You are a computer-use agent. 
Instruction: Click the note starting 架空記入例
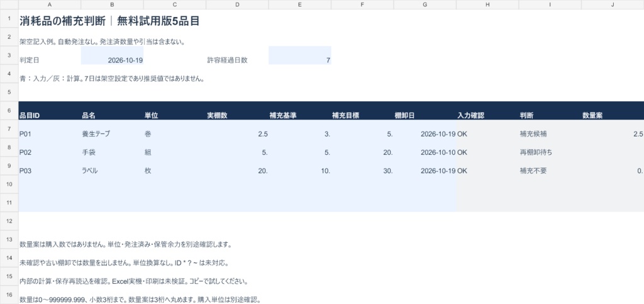point(102,42)
